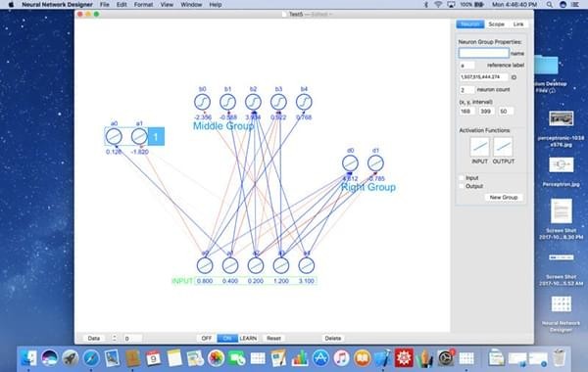Open Finder from the dock
The image size is (588, 372).
(x=28, y=358)
